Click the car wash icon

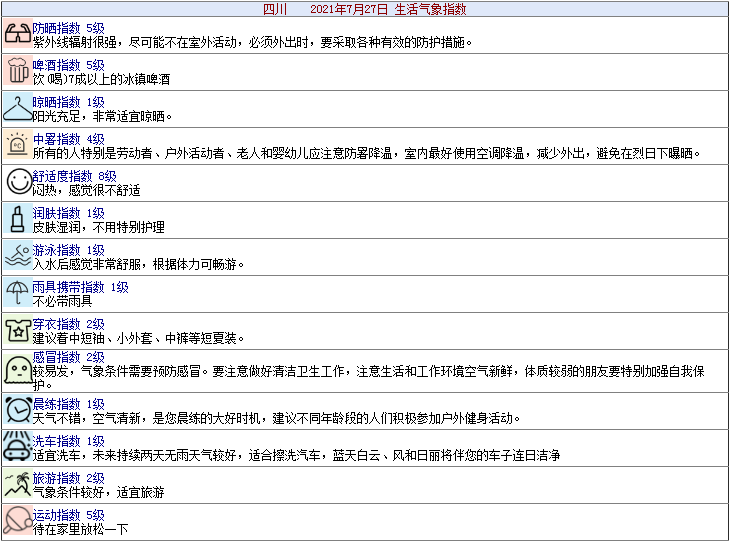pos(17,447)
